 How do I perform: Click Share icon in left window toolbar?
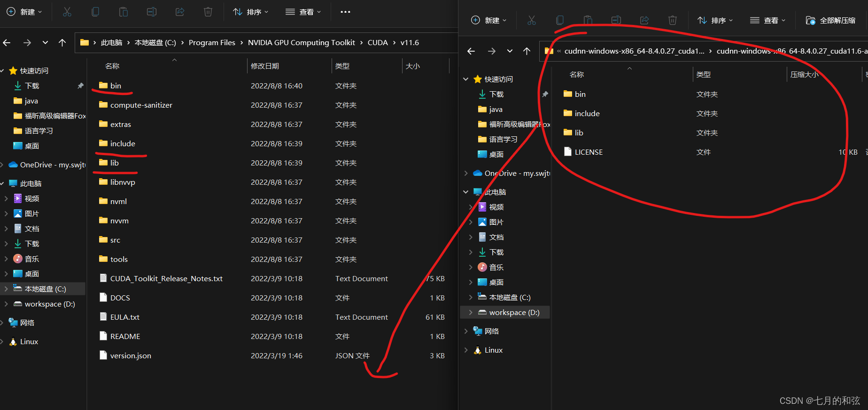(180, 12)
